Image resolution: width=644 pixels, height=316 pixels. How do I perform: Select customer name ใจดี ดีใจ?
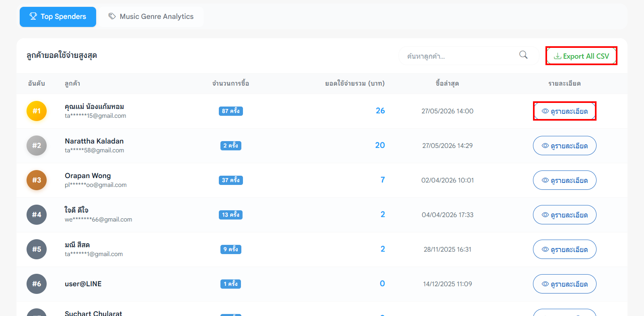76,210
